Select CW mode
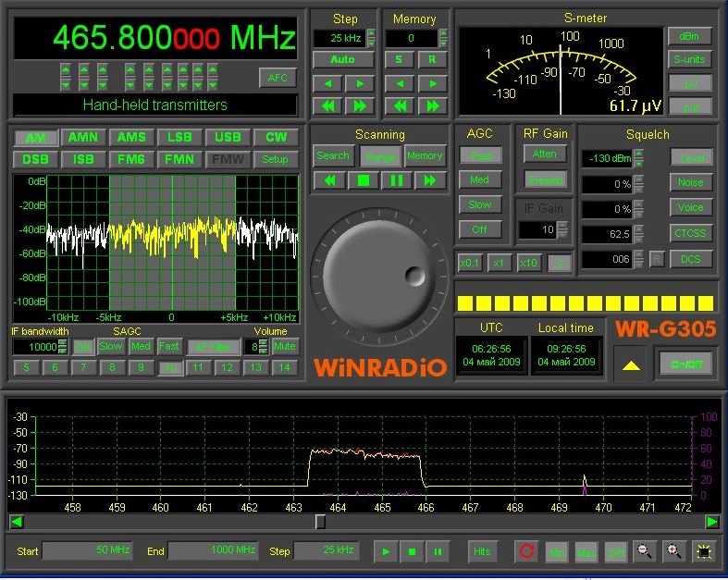The height and width of the screenshot is (580, 728). pos(277,138)
